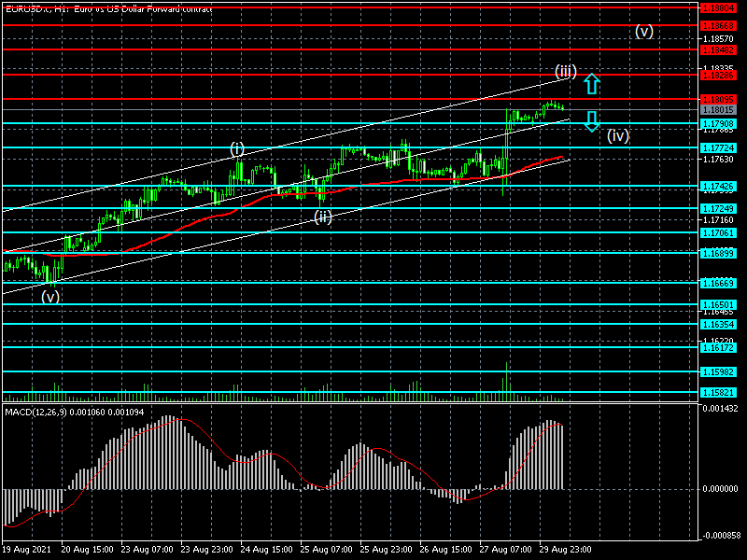Viewport: 747px width, 560px height.
Task: Select the wave (iv) label
Action: click(x=617, y=135)
